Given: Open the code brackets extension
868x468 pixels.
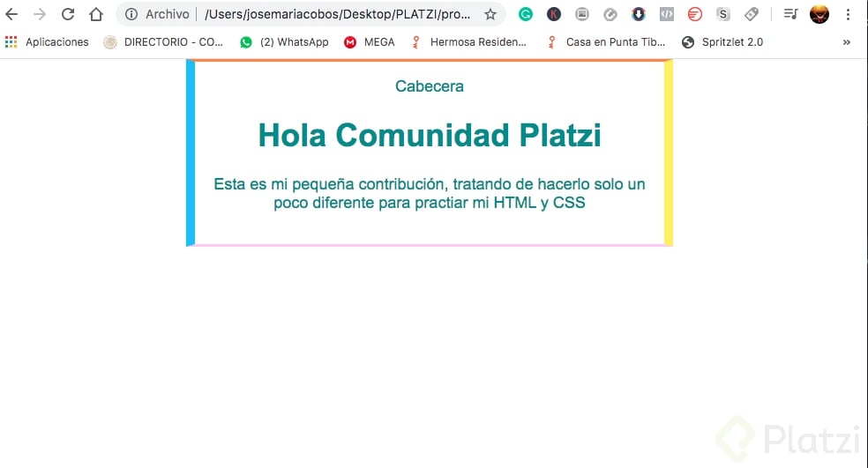Looking at the screenshot, I should [667, 14].
